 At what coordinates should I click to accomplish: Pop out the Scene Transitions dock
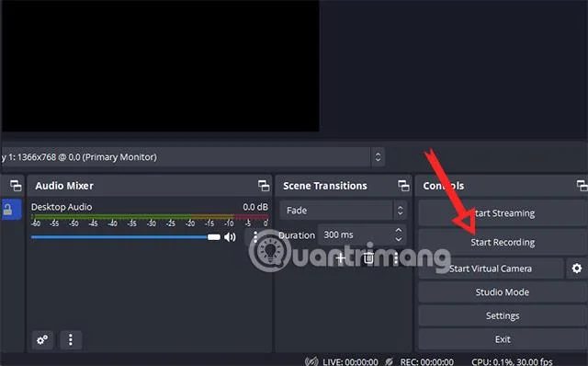(x=403, y=186)
